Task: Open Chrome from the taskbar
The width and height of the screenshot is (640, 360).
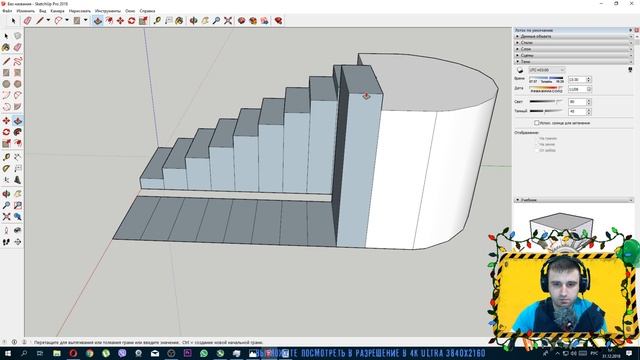Action: (89, 353)
